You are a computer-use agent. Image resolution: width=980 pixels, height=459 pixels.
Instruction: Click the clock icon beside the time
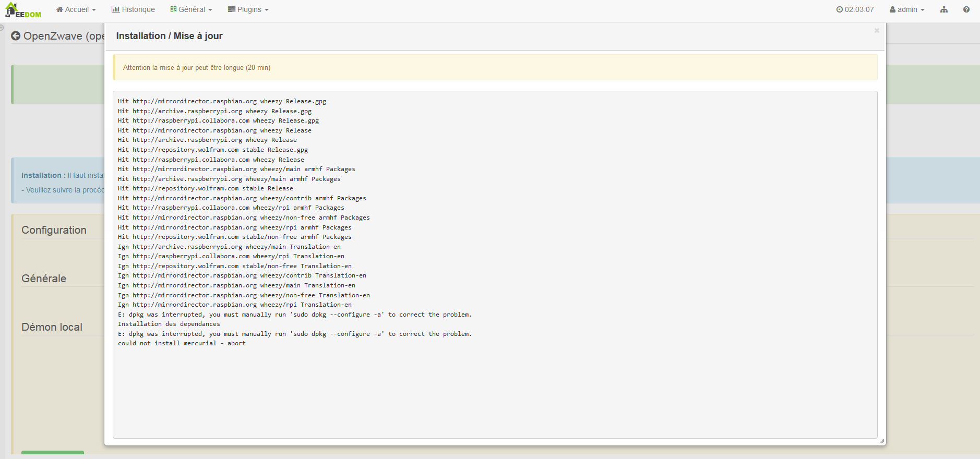[839, 9]
